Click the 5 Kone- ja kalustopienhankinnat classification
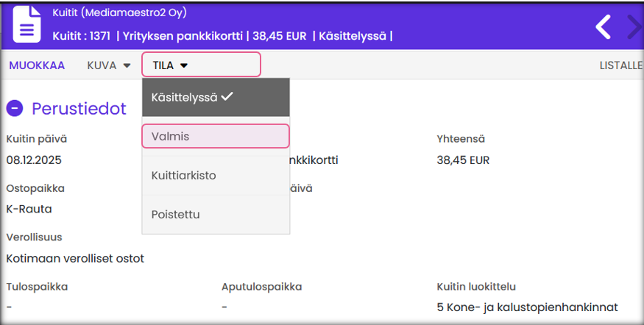The height and width of the screenshot is (325, 644). (527, 307)
